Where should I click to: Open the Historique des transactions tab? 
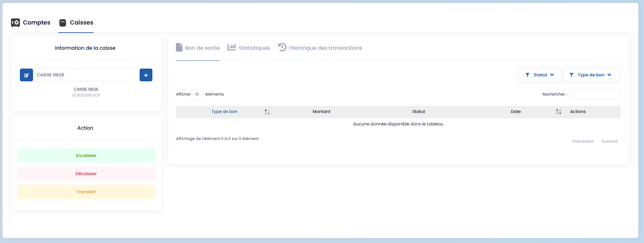[x=325, y=48]
